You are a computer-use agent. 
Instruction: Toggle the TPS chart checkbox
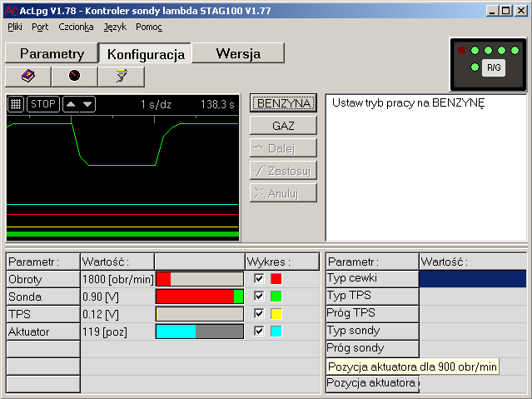pyautogui.click(x=259, y=314)
